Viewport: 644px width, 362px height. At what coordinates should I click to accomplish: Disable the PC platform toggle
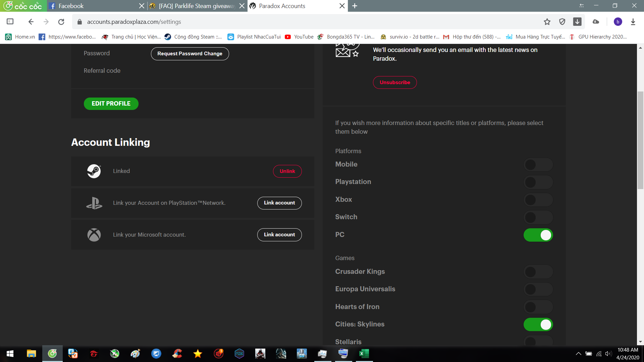pos(538,235)
